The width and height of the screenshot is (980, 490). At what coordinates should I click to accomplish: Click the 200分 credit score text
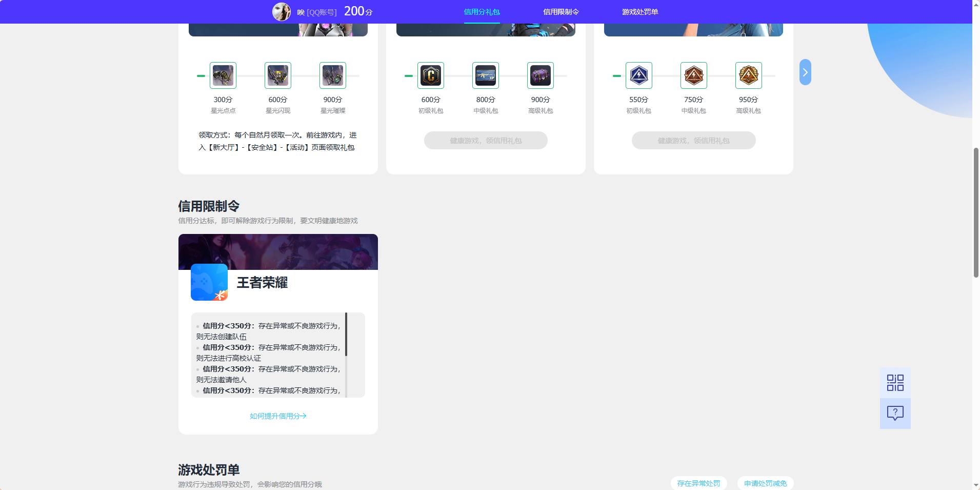tap(358, 11)
